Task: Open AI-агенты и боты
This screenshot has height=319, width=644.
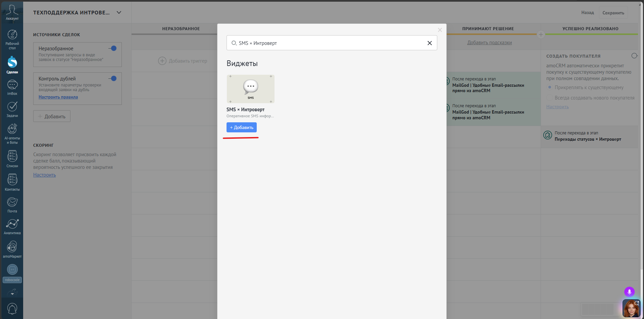Action: 12,134
